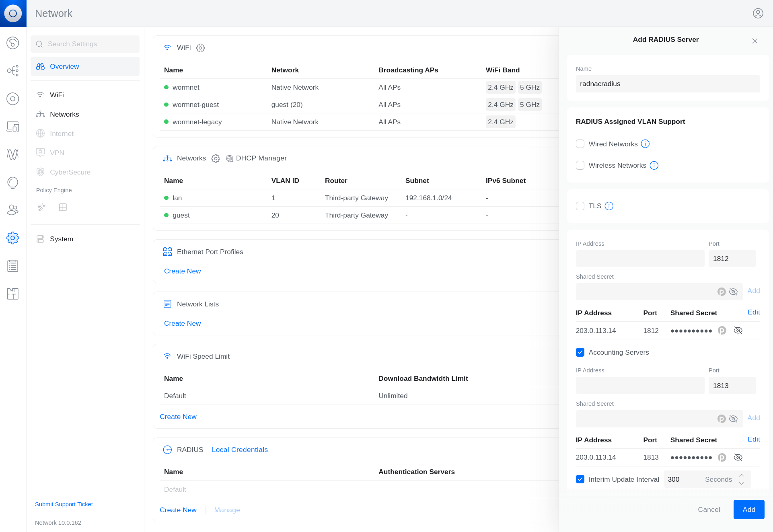Screen dimensions: 773x532
Task: Toggle visibility of accounting Shared Secret input
Action: (x=733, y=419)
